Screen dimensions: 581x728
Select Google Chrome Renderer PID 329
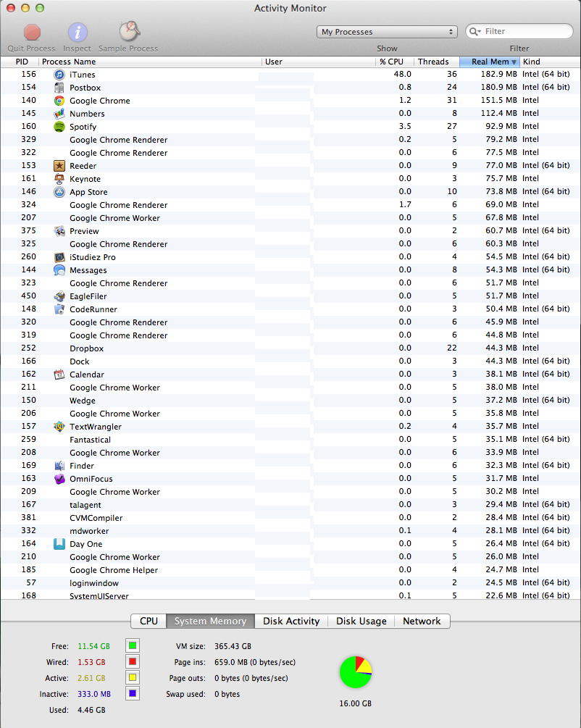coord(290,140)
